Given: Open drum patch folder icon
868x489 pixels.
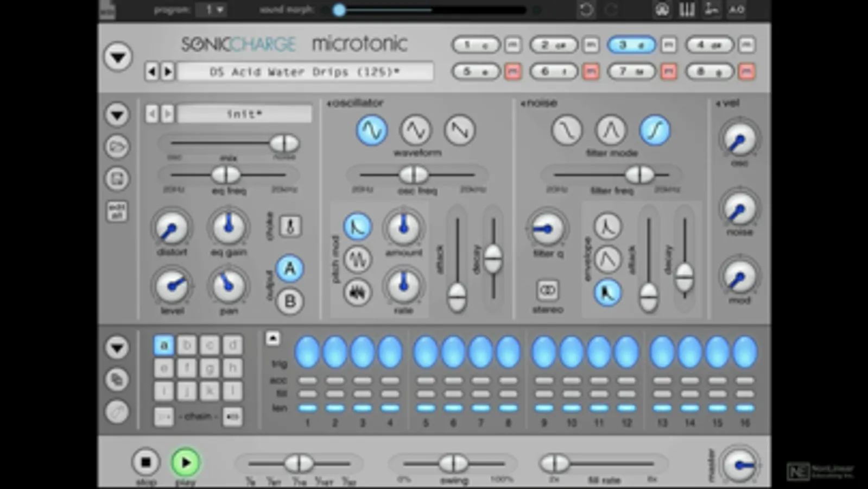Looking at the screenshot, I should [x=117, y=147].
